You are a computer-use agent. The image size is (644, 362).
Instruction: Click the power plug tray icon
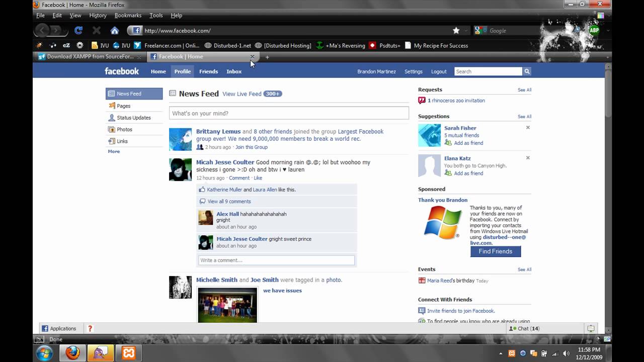click(x=544, y=353)
